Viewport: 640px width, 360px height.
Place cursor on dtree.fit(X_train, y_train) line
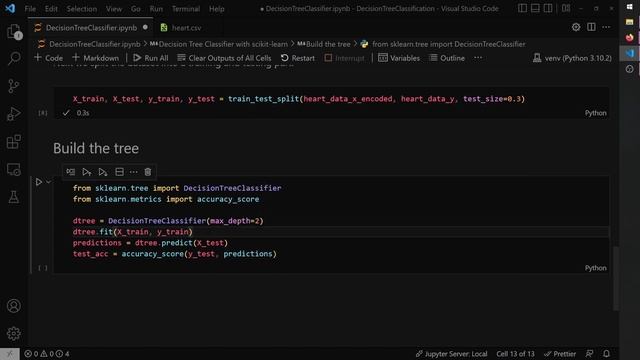point(132,232)
